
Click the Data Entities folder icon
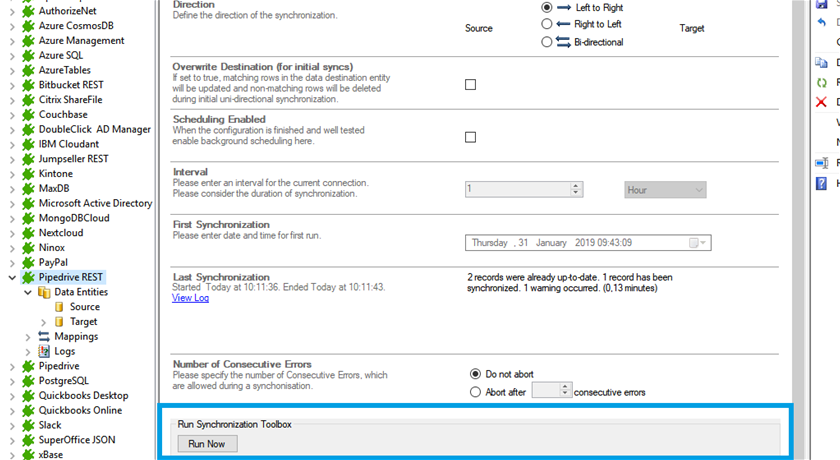tap(43, 292)
